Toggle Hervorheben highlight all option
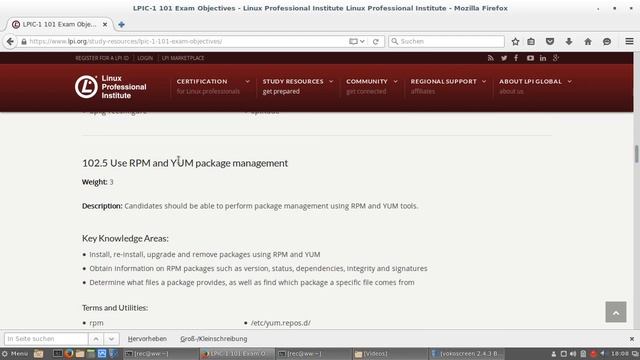640x360 pixels. coord(147,339)
